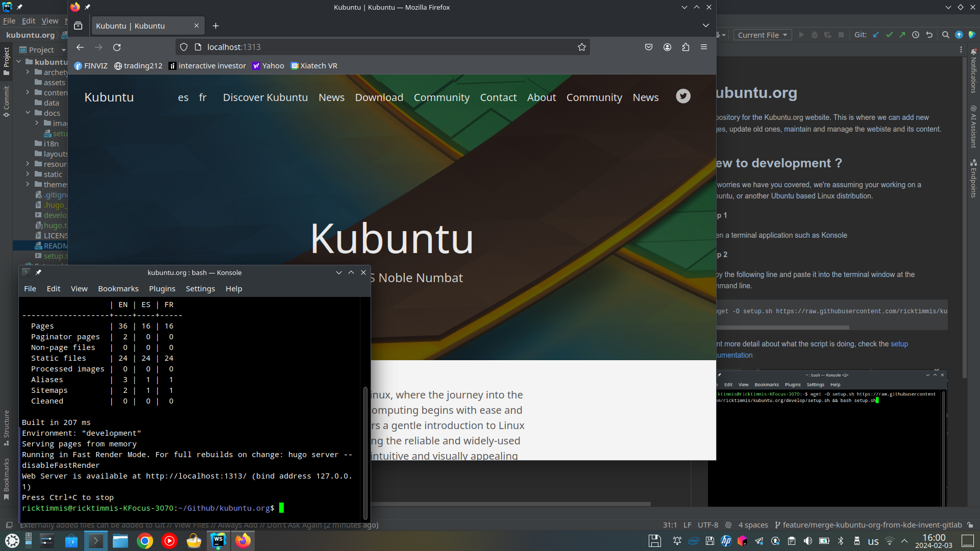Viewport: 980px width, 551px height.
Task: Click Download nav link on site
Action: pyautogui.click(x=379, y=97)
